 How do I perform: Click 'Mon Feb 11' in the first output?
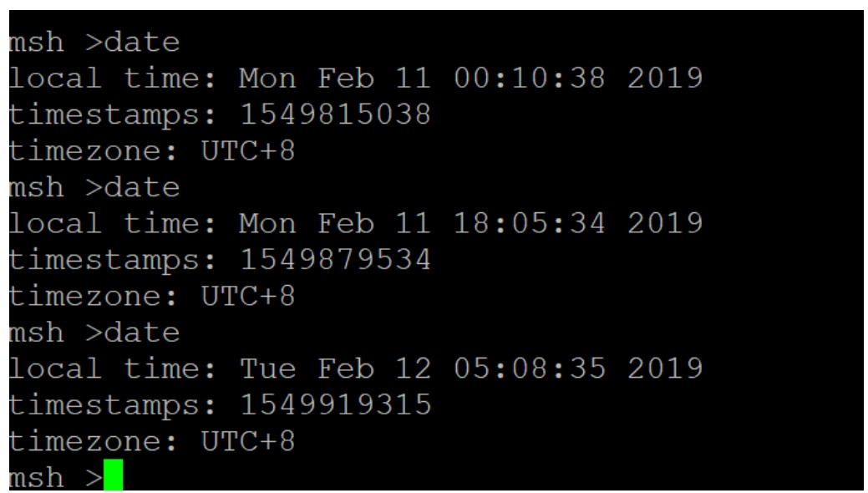(336, 79)
